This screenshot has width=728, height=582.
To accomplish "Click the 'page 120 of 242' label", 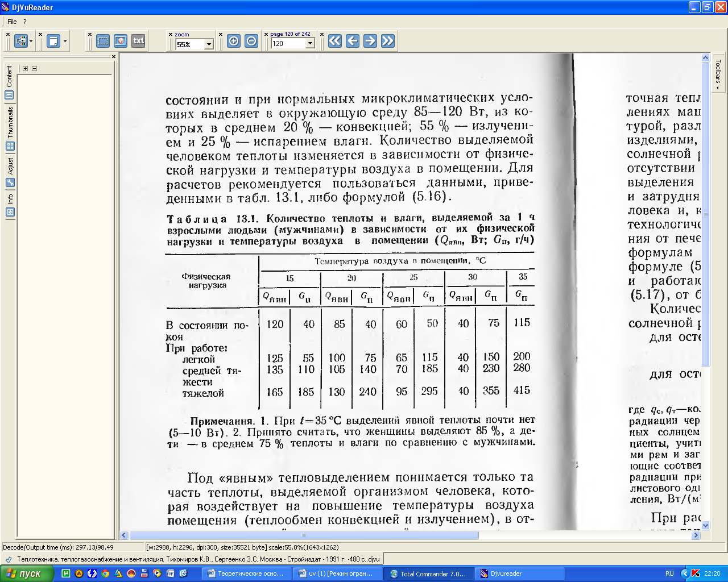I will pyautogui.click(x=290, y=34).
